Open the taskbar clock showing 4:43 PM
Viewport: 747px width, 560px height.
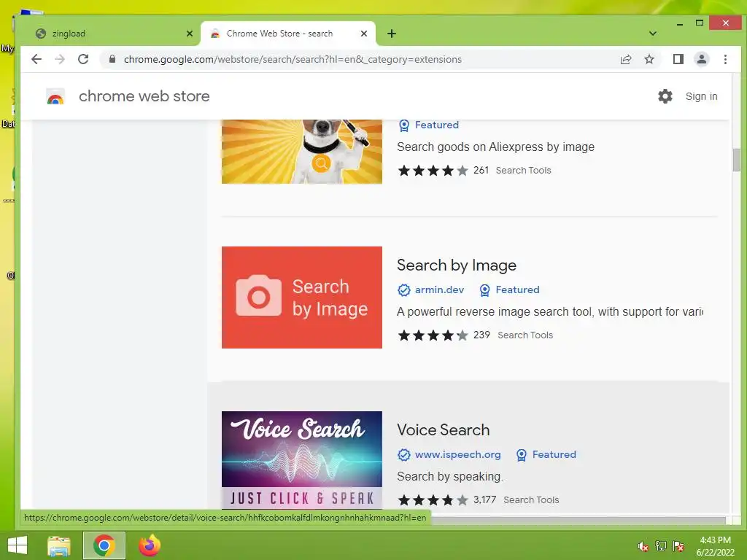tap(715, 546)
